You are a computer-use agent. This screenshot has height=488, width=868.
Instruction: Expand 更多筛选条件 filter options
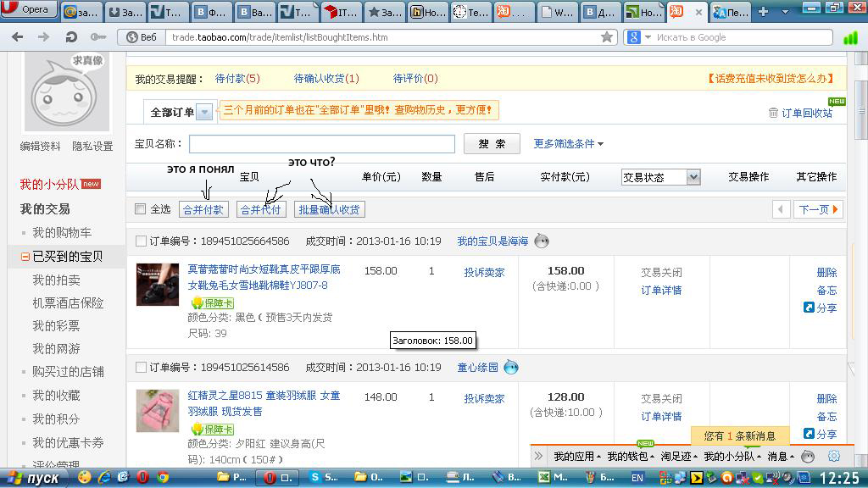tap(569, 144)
